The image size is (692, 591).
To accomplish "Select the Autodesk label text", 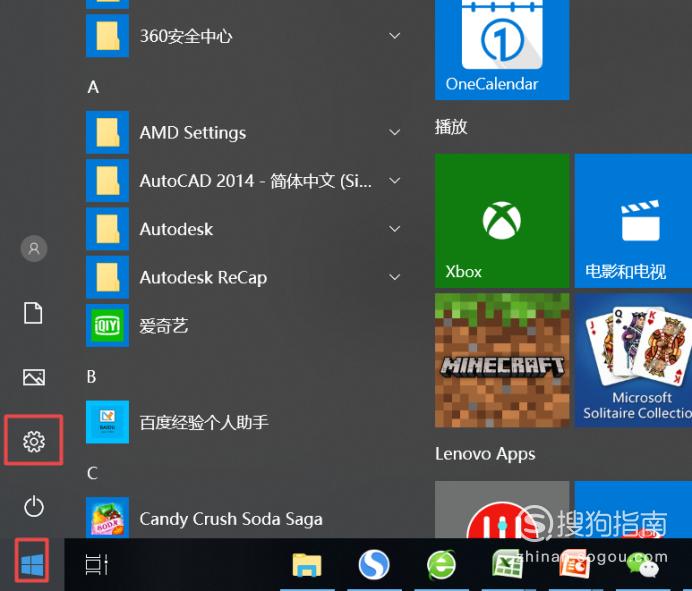I will coord(176,229).
